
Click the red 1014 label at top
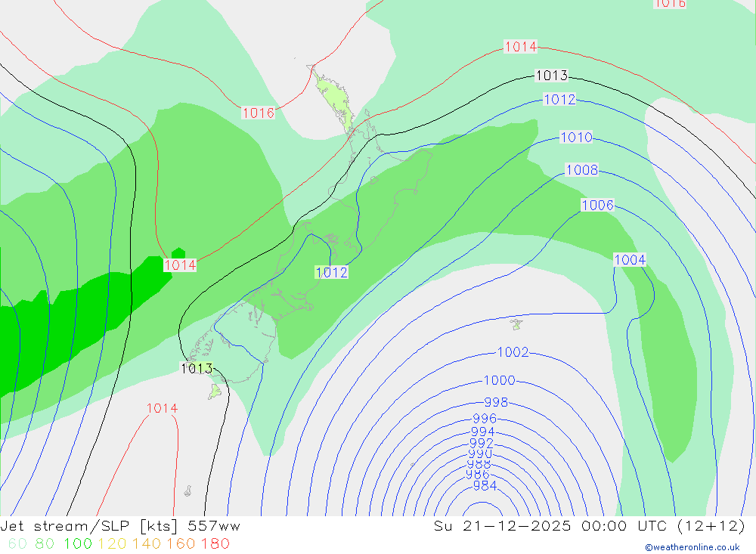pyautogui.click(x=520, y=47)
